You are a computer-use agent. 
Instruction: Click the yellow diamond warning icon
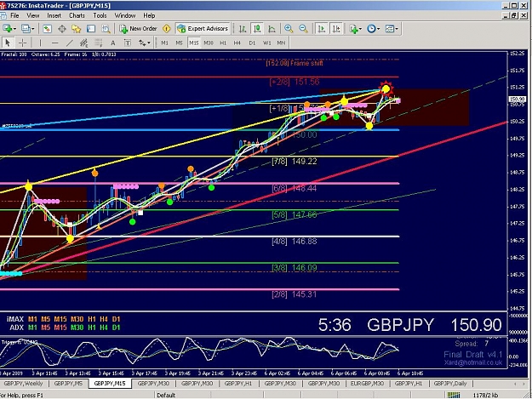pyautogui.click(x=167, y=29)
